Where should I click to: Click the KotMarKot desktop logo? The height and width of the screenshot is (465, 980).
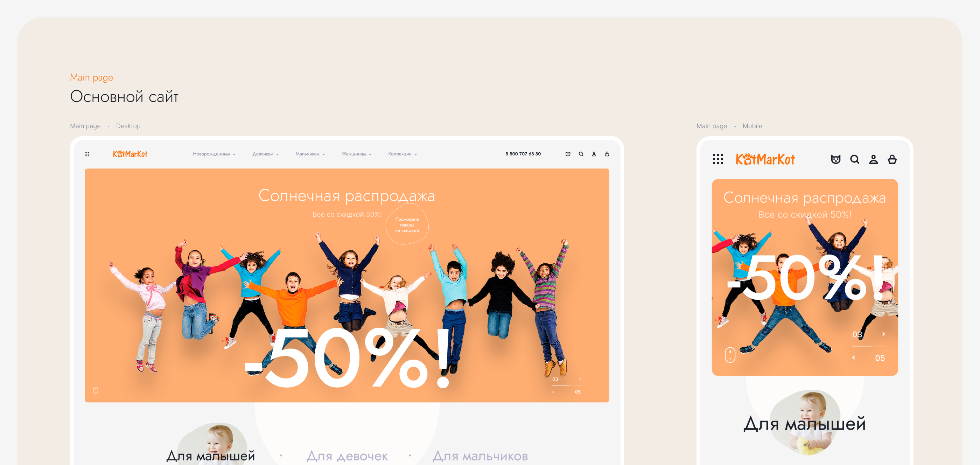click(x=130, y=154)
